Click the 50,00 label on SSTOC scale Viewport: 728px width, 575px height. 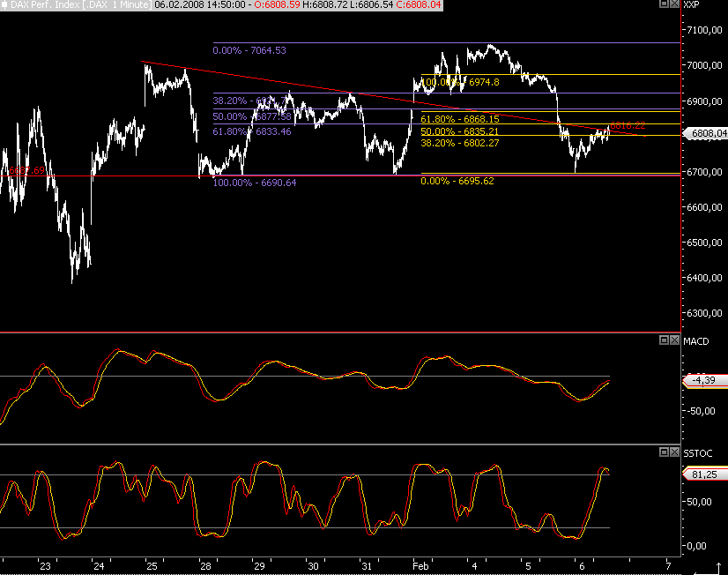[x=699, y=502]
